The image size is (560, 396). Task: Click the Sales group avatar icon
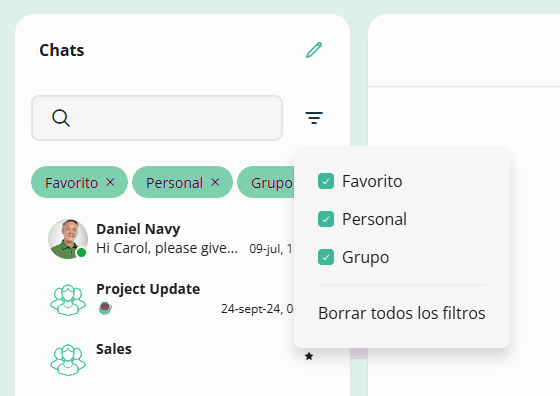(68, 360)
